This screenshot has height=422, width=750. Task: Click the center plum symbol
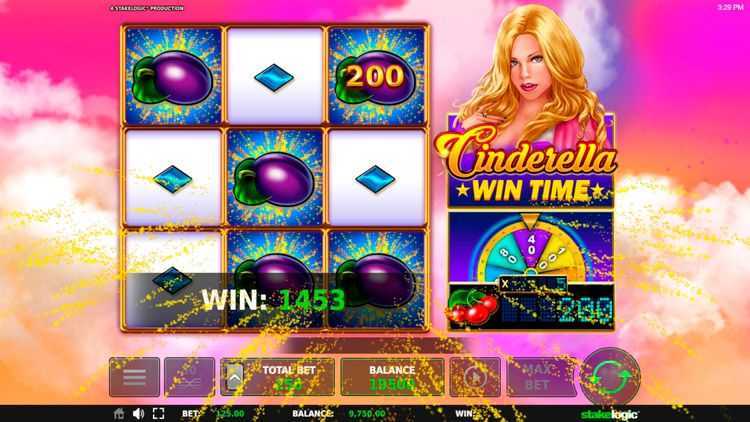tap(275, 178)
